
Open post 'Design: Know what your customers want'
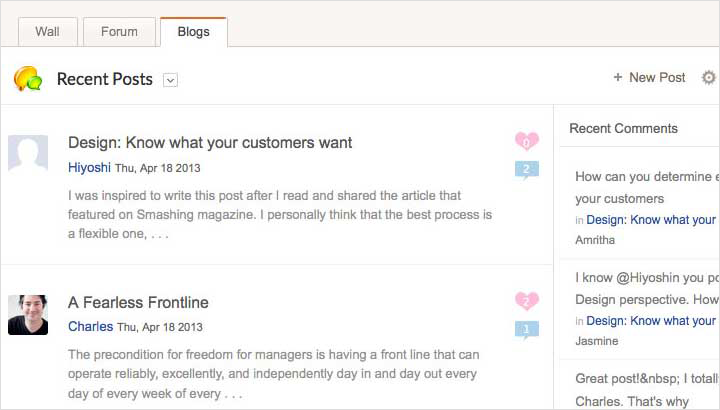pyautogui.click(x=210, y=143)
